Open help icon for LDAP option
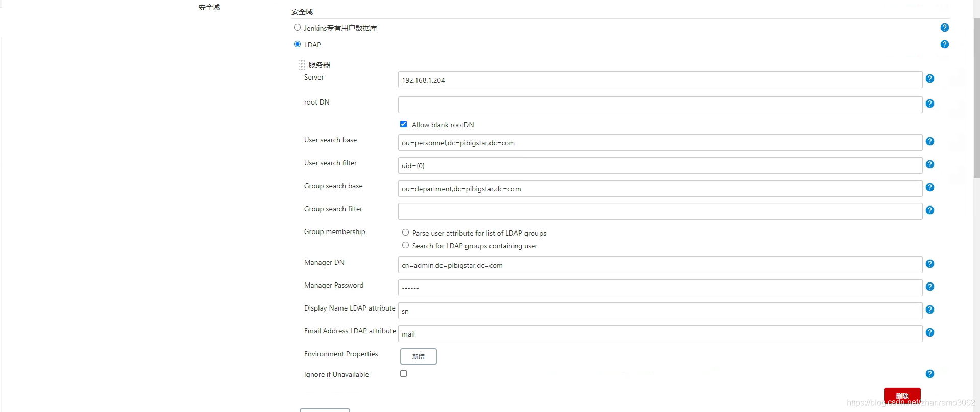Image resolution: width=980 pixels, height=412 pixels. (944, 44)
